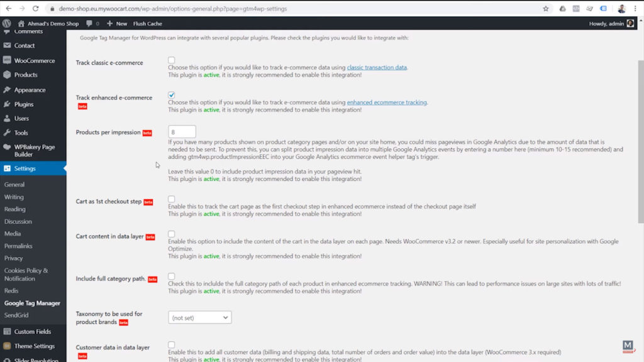Image resolution: width=644 pixels, height=362 pixels.
Task: Click the WordPress logo in admin bar
Action: pyautogui.click(x=6, y=23)
